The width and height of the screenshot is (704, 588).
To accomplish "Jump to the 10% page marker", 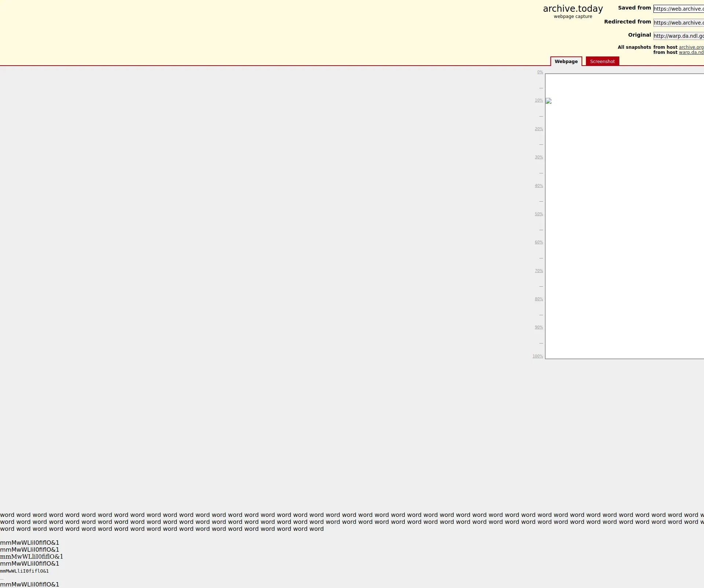I will (x=539, y=100).
